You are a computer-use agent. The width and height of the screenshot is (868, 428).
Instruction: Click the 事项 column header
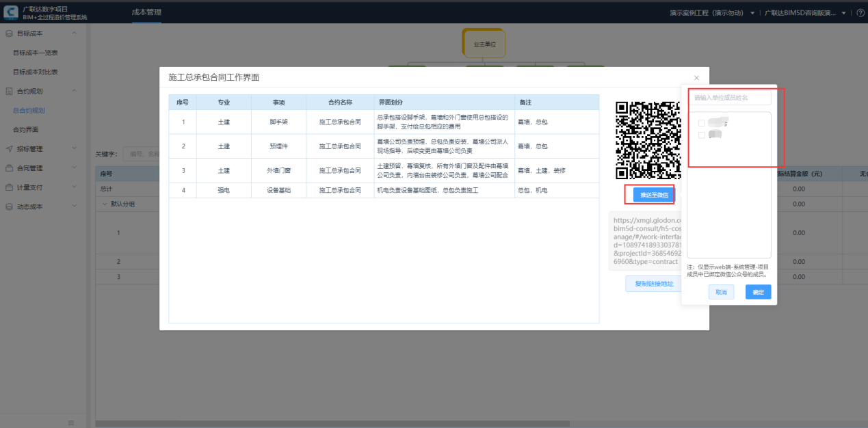279,102
